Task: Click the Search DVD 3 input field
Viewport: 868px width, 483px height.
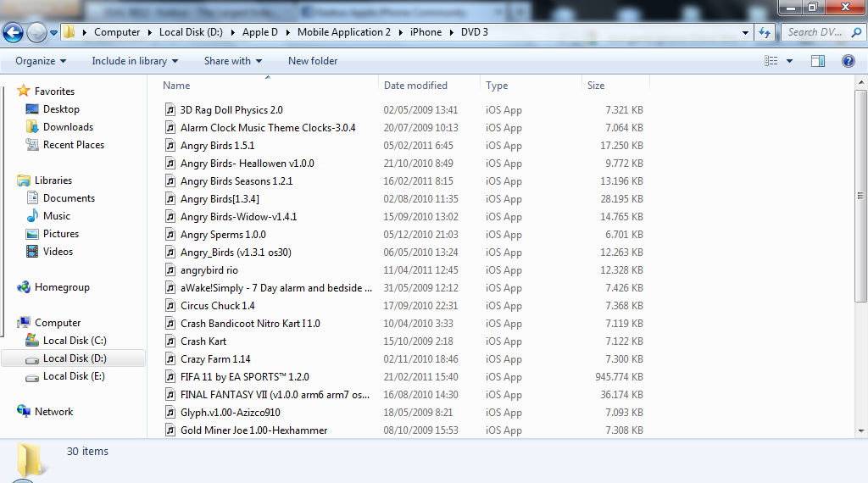Action: (x=815, y=32)
